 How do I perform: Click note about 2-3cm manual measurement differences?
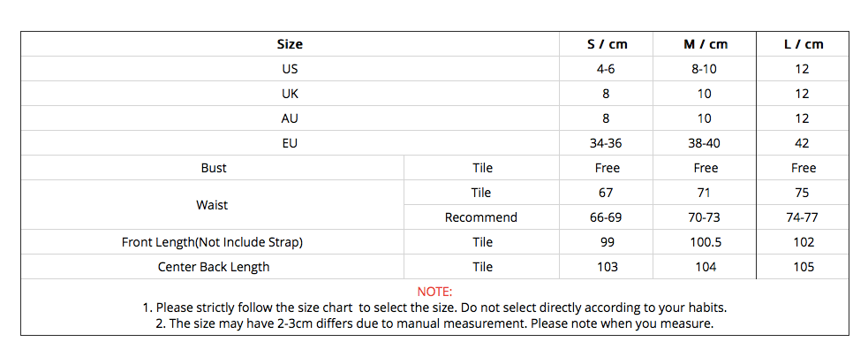434,323
